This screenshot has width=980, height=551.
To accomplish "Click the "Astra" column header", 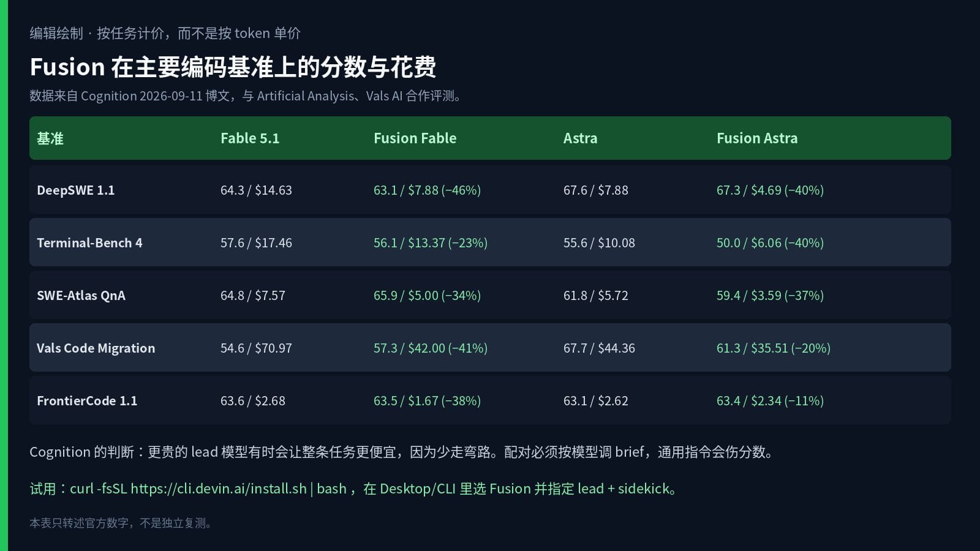I will [580, 138].
